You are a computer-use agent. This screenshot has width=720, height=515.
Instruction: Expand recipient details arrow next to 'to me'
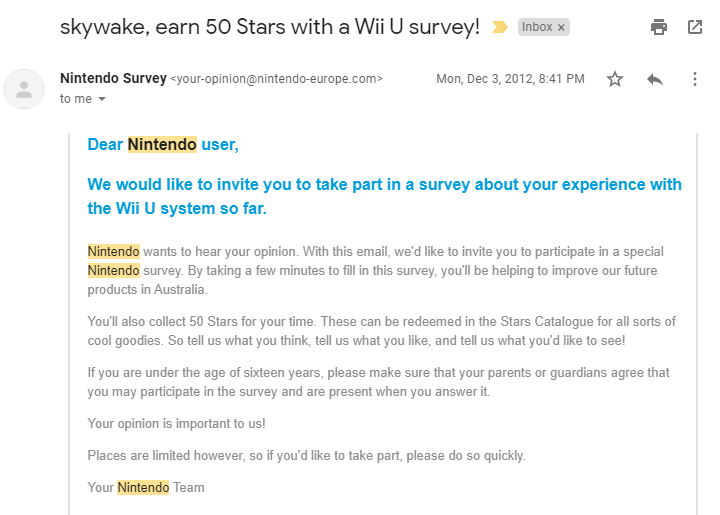pyautogui.click(x=101, y=100)
